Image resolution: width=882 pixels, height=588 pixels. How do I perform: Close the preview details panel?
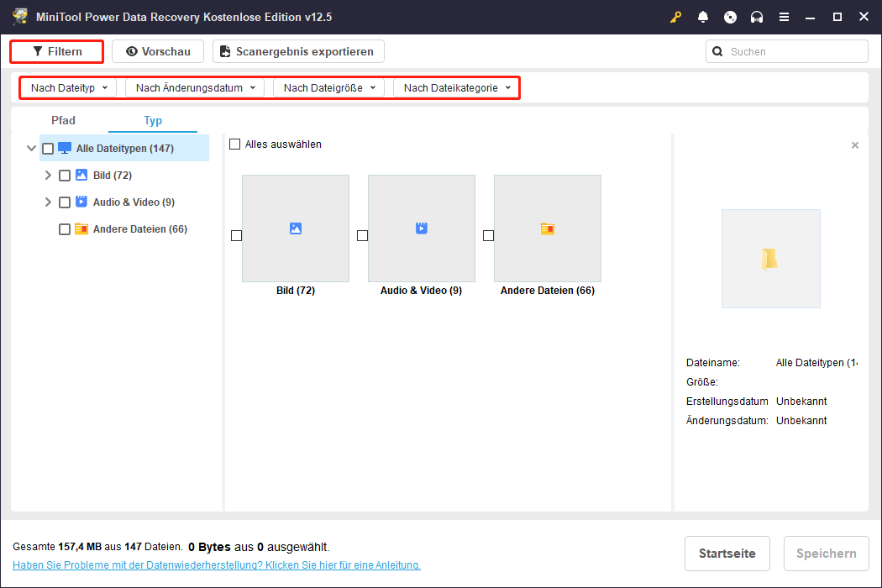click(x=855, y=145)
